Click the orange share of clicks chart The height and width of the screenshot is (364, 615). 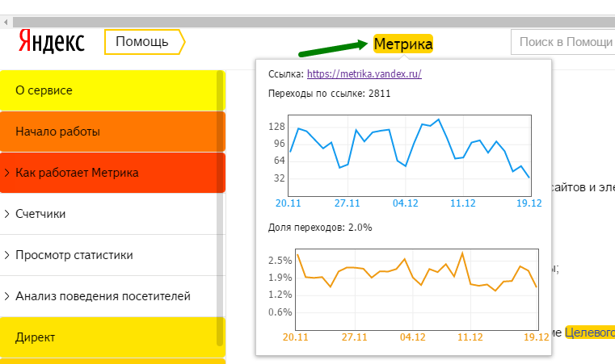[416, 290]
